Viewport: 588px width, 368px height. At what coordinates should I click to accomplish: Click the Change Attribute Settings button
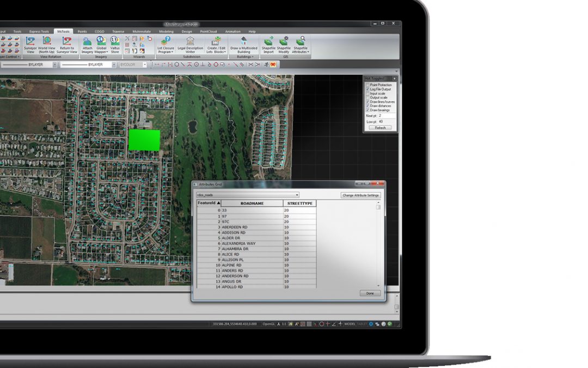coord(361,195)
